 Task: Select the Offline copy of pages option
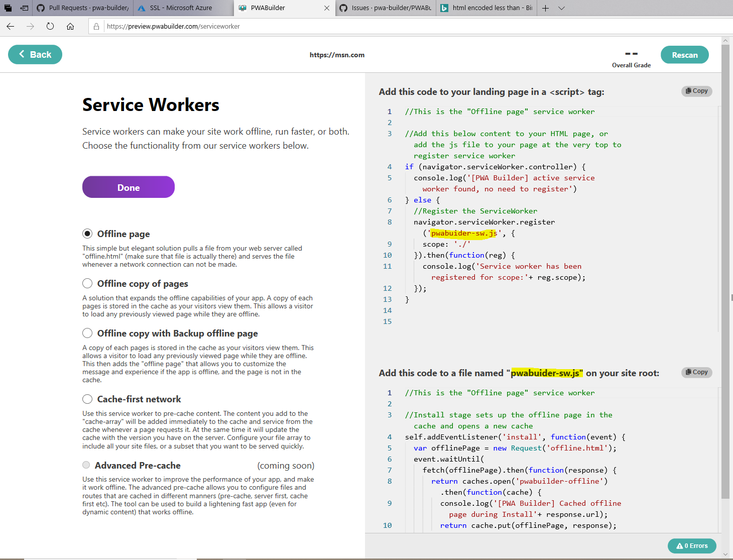[x=87, y=283]
